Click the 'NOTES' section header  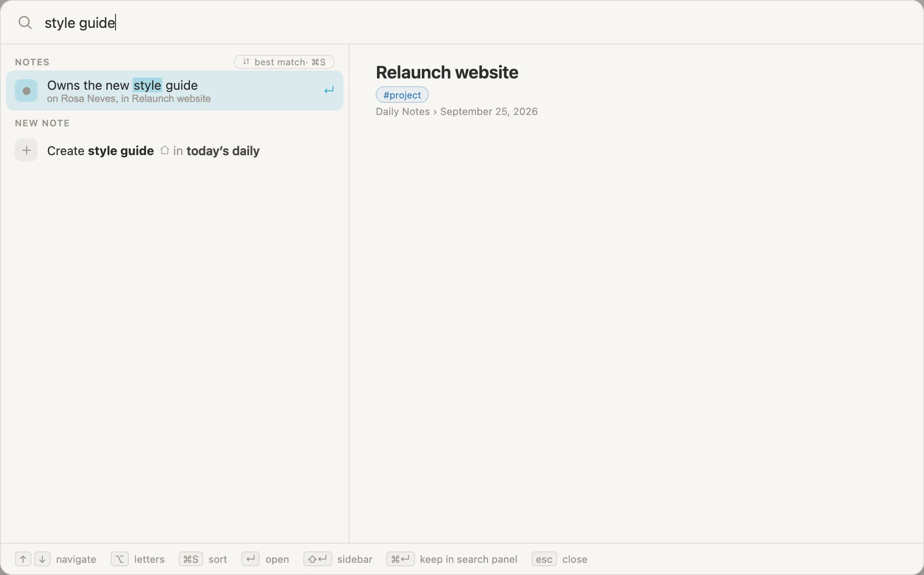click(32, 62)
